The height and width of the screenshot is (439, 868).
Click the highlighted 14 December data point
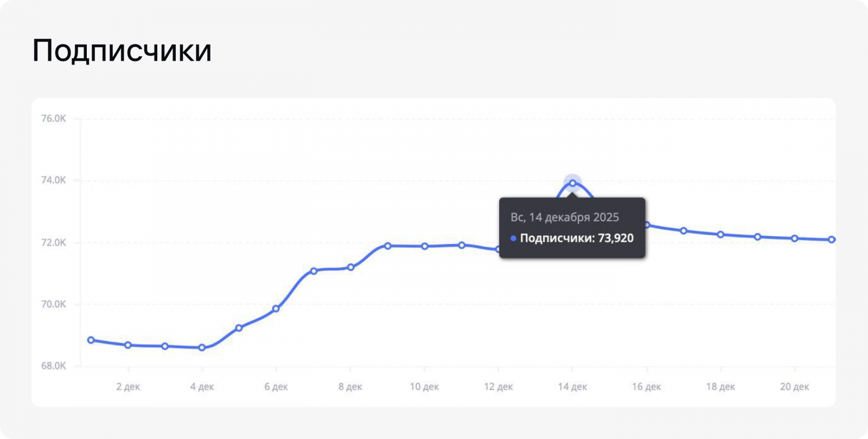tap(572, 183)
